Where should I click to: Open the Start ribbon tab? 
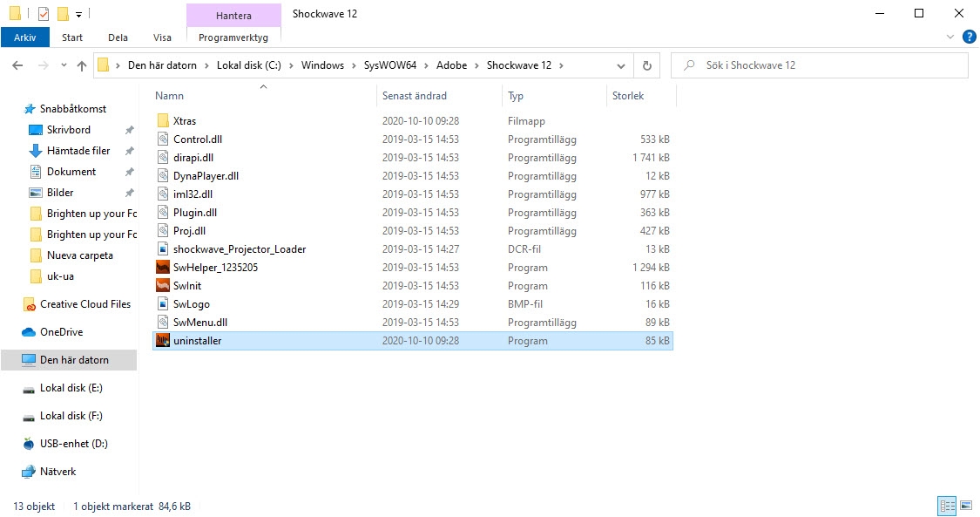(x=72, y=37)
